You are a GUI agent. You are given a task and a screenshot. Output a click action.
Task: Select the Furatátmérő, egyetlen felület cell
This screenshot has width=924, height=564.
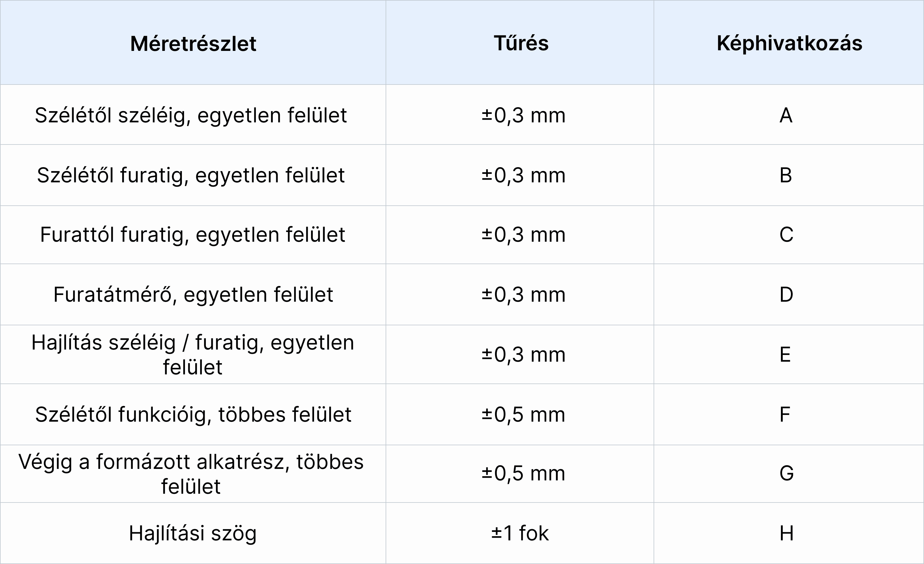[x=193, y=294]
